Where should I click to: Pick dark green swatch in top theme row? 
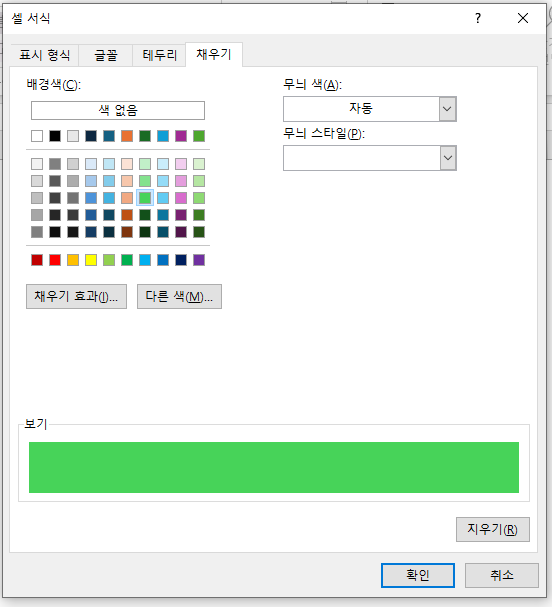click(145, 136)
